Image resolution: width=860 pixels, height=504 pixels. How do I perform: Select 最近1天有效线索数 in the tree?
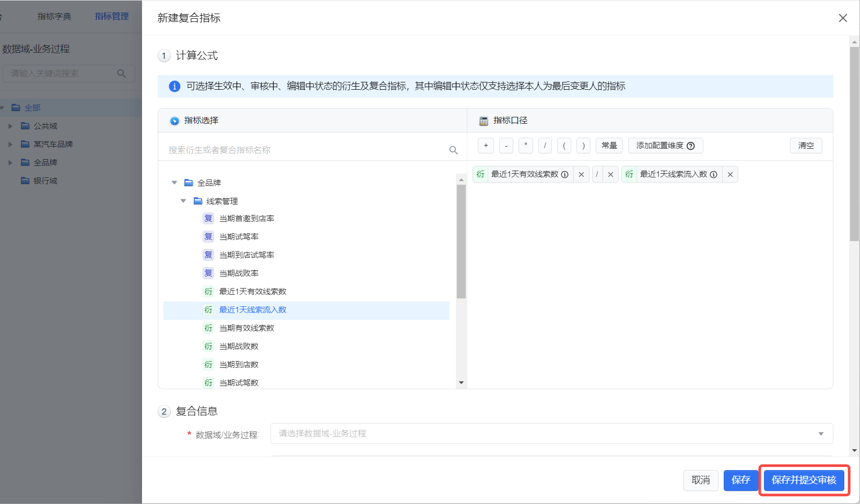[253, 292]
